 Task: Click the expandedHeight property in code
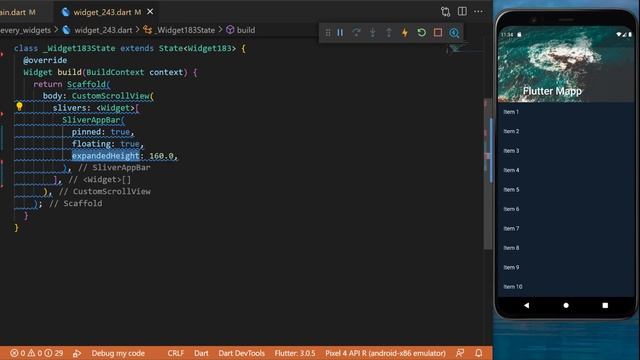(105, 156)
